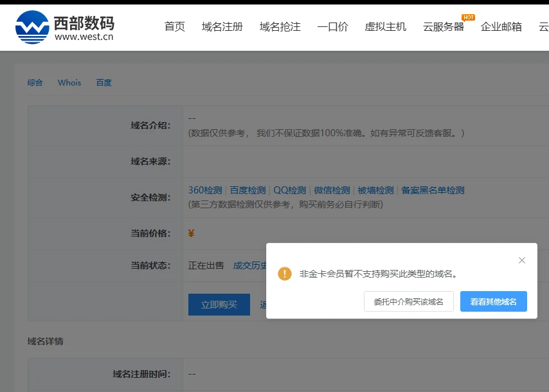The image size is (549, 392).
Task: Click the 委托中介购买该域名 button
Action: 409,301
